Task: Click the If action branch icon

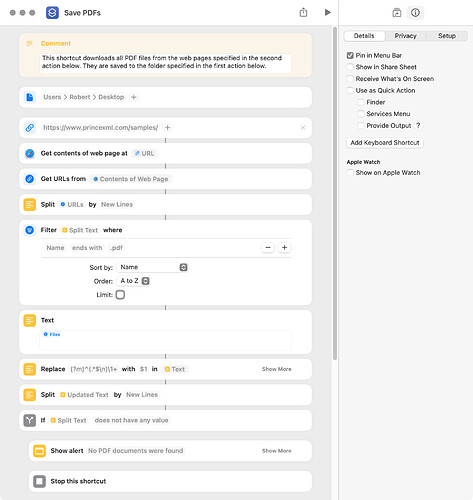Action: [30, 420]
